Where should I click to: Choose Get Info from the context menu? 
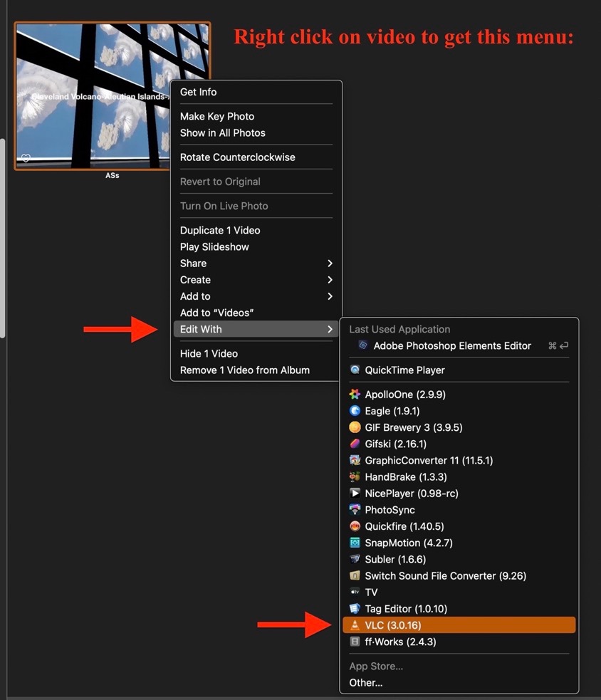(x=199, y=92)
